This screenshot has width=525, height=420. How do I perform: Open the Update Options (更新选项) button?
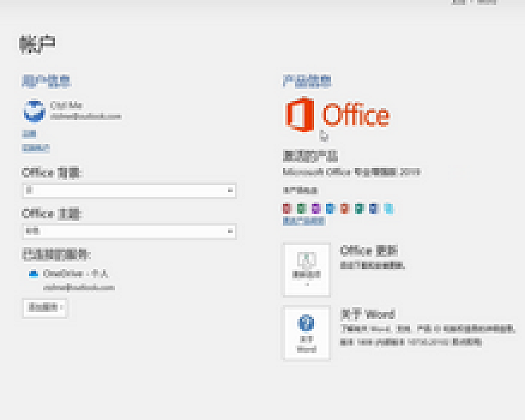click(x=307, y=269)
